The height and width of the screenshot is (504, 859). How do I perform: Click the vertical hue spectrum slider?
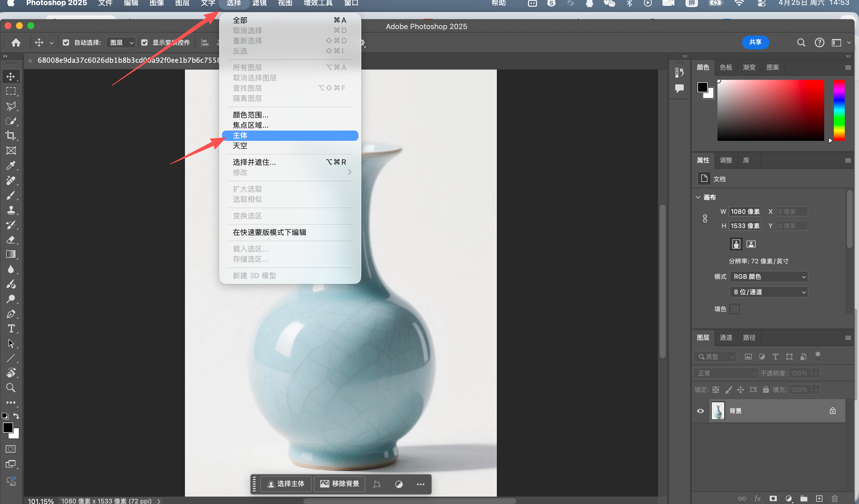[839, 110]
